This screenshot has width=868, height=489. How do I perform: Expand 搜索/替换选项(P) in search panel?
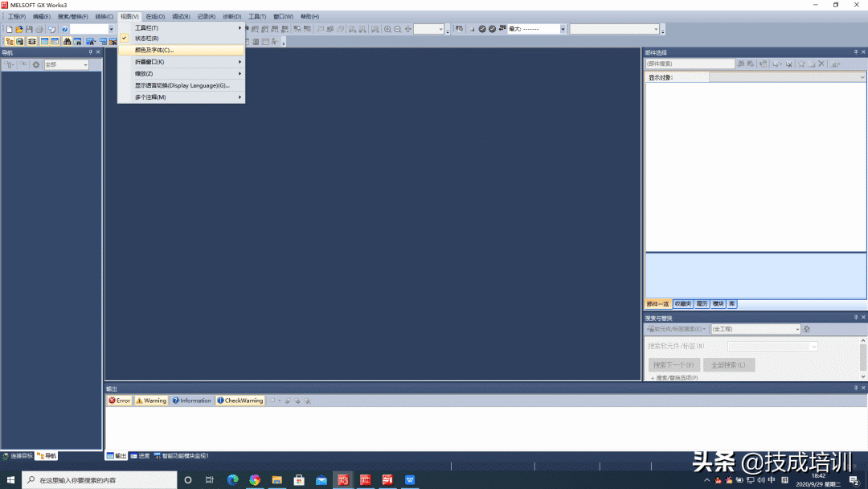pos(674,378)
